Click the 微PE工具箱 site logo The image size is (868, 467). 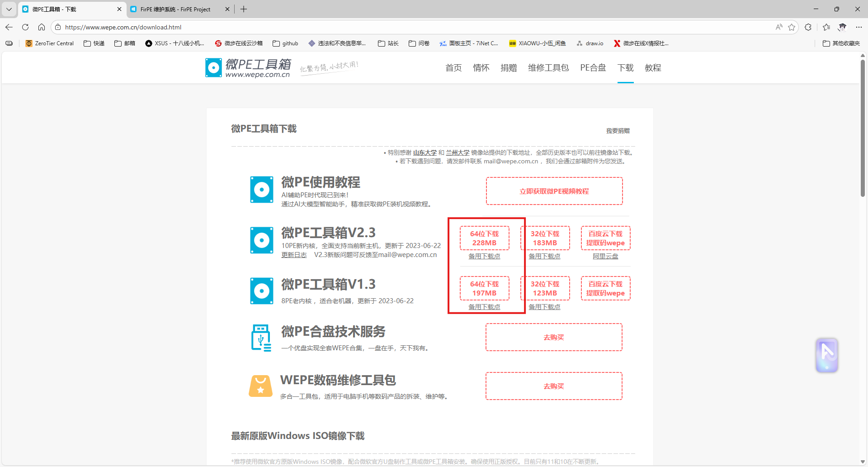click(x=247, y=67)
